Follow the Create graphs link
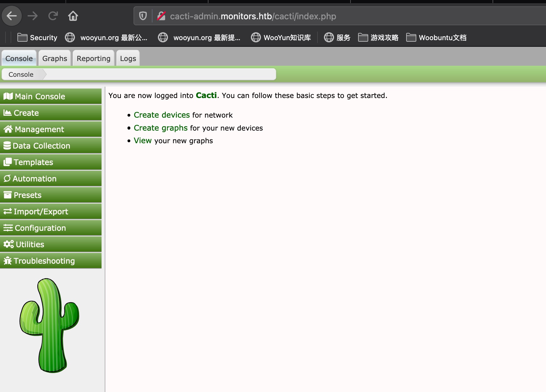Viewport: 546px width, 392px height. click(161, 128)
